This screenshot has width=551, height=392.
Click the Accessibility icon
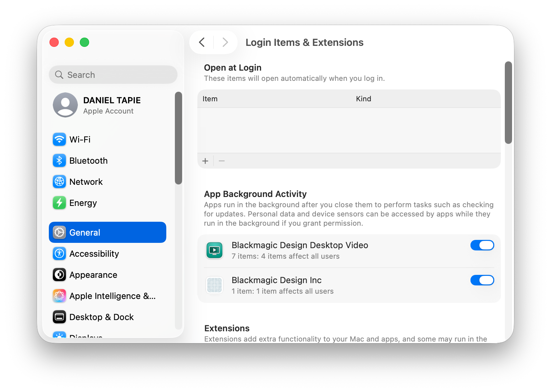(59, 254)
